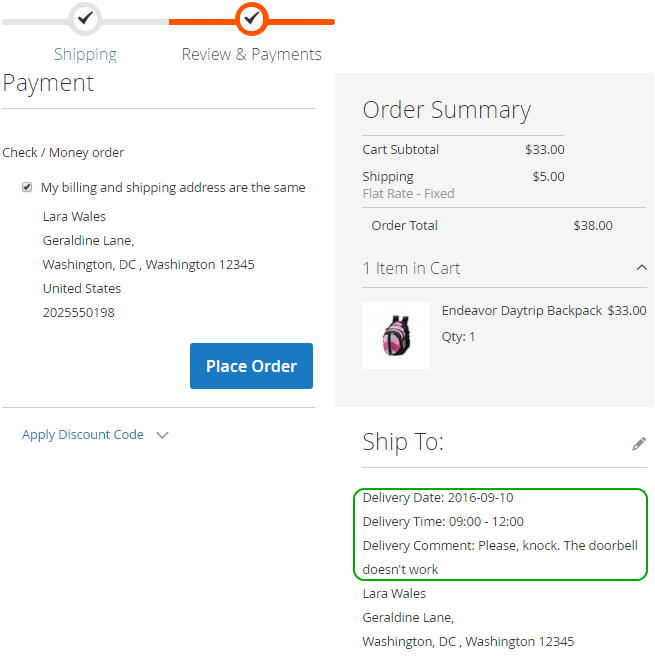Expand the discount code chevron arrow
Screen dimensions: 655x656
(x=163, y=435)
